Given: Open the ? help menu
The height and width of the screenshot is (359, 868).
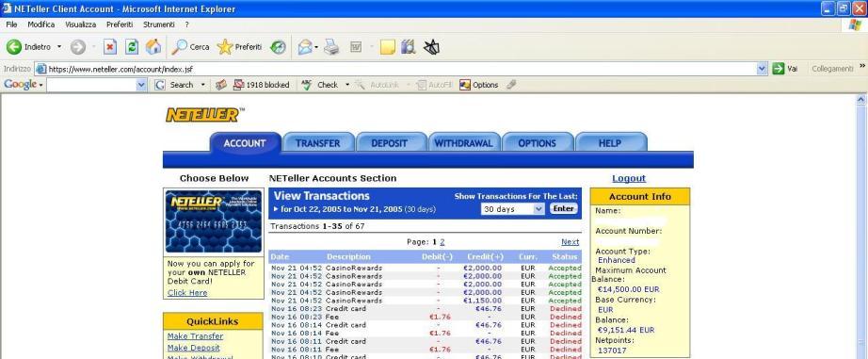Looking at the screenshot, I should 187,24.
